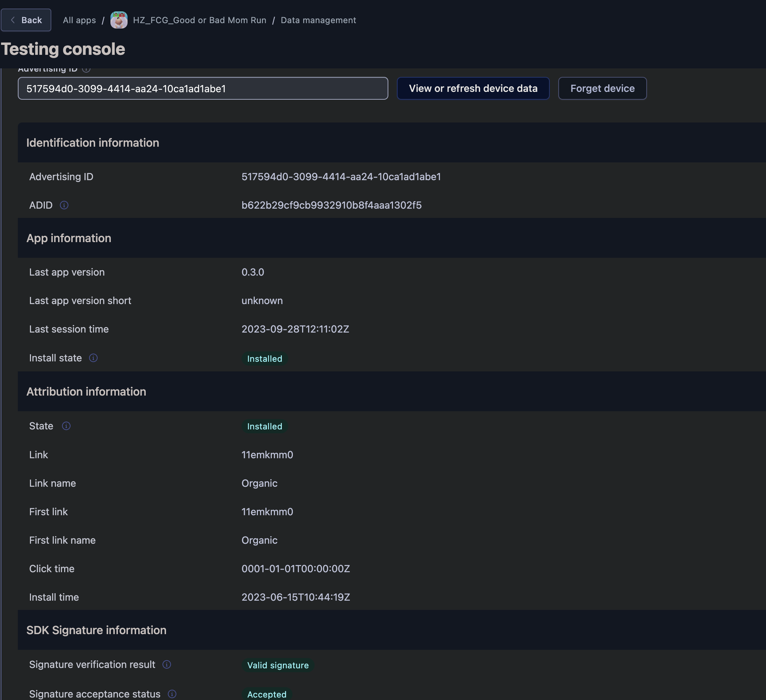Click the Installed badge under App information
The image size is (766, 700).
[x=264, y=359]
